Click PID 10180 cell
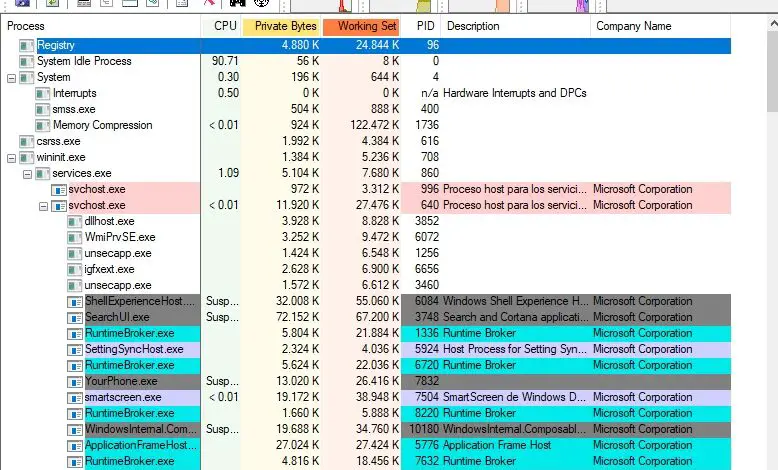Screen dimensions: 778x470 [x=424, y=429]
